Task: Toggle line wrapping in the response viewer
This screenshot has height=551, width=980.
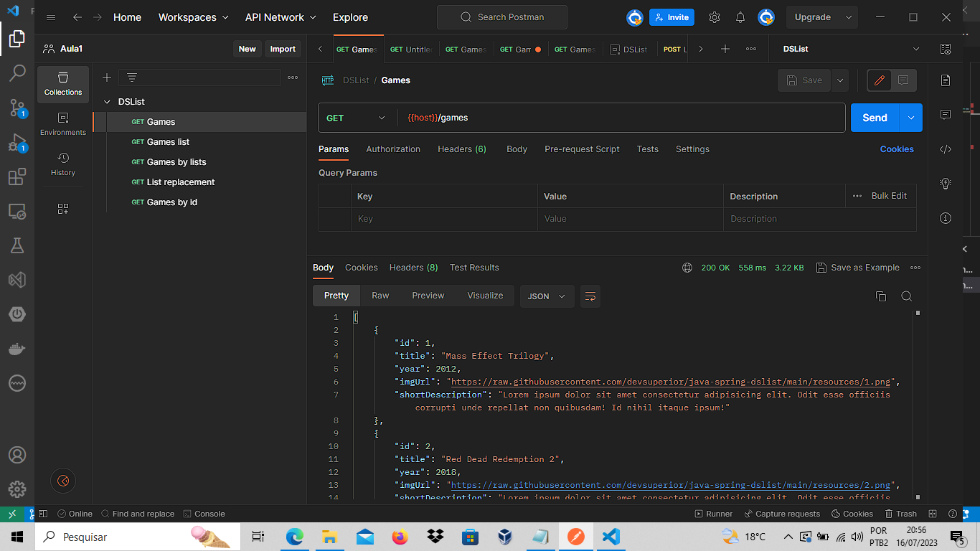Action: (x=590, y=296)
